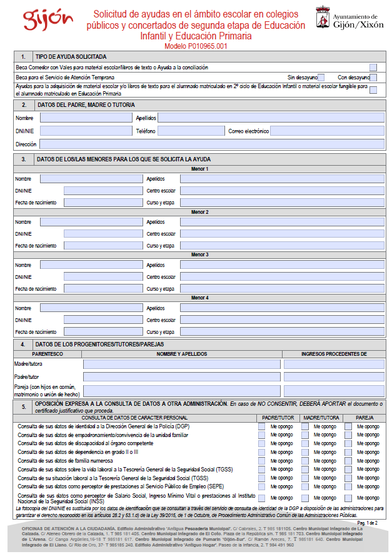Check Madre/Tutora 'Me opongo' for familia numerosa data
This screenshot has height=554, width=392.
305,460
